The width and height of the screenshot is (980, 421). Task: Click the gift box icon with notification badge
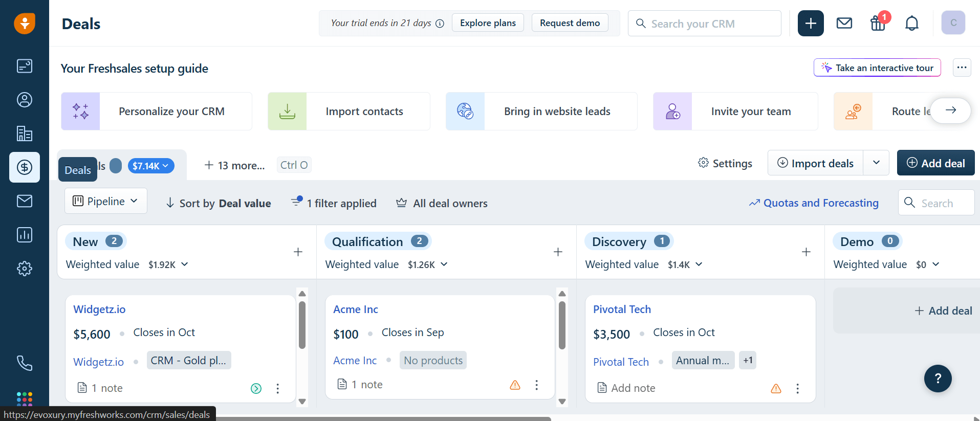tap(878, 23)
